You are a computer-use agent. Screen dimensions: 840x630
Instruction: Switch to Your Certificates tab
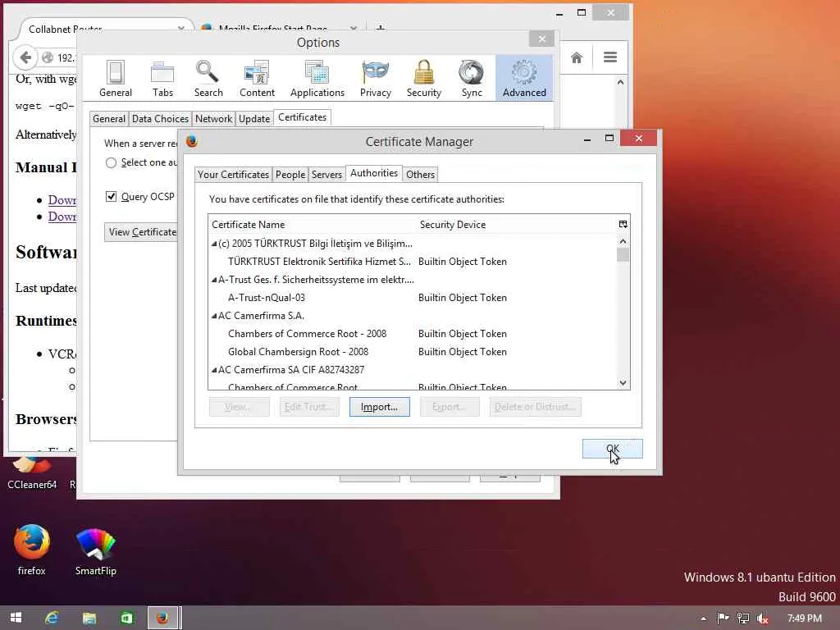click(233, 175)
